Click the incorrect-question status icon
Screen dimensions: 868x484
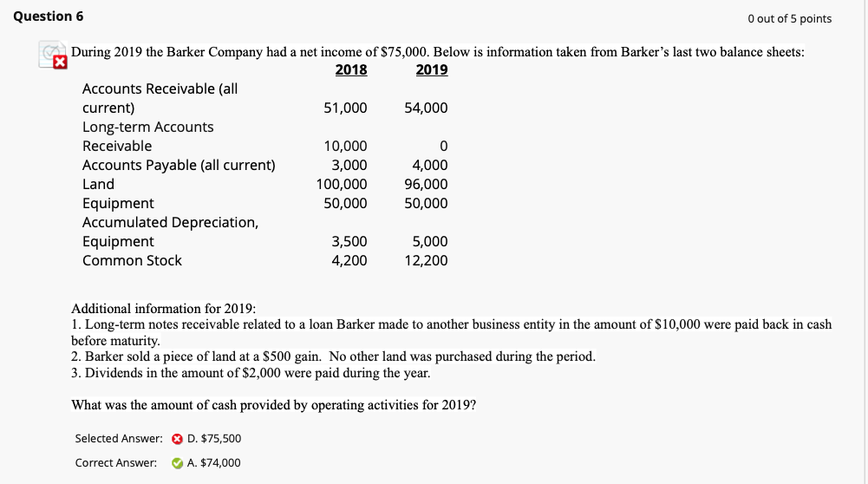[x=53, y=55]
